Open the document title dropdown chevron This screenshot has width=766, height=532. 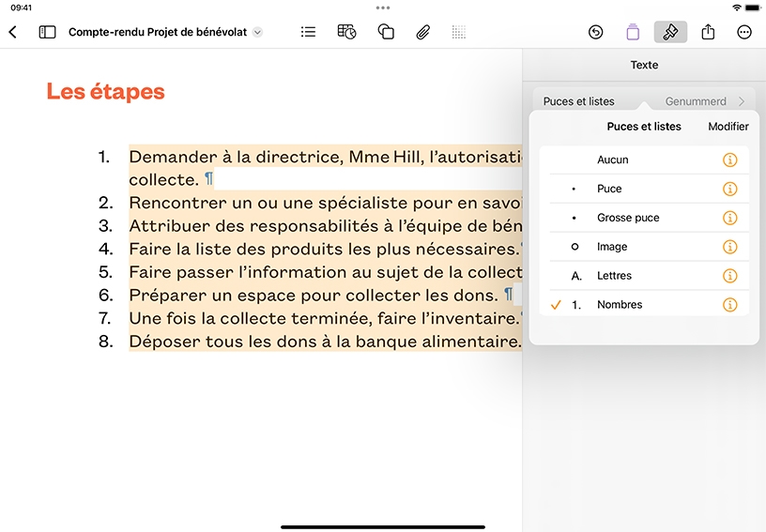[257, 32]
